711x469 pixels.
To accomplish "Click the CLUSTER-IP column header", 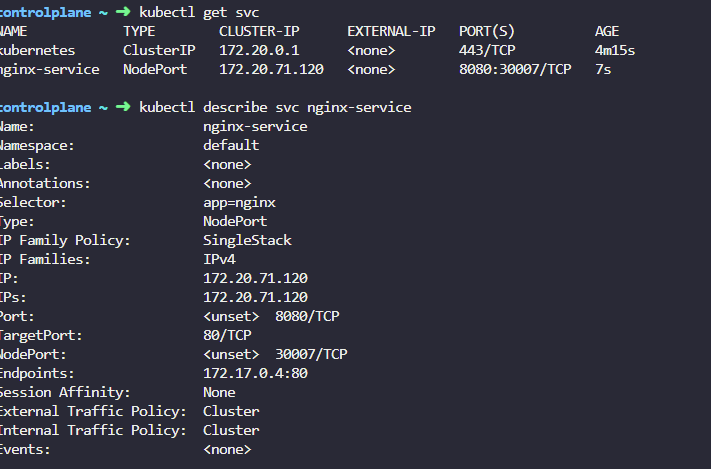I will point(258,31).
